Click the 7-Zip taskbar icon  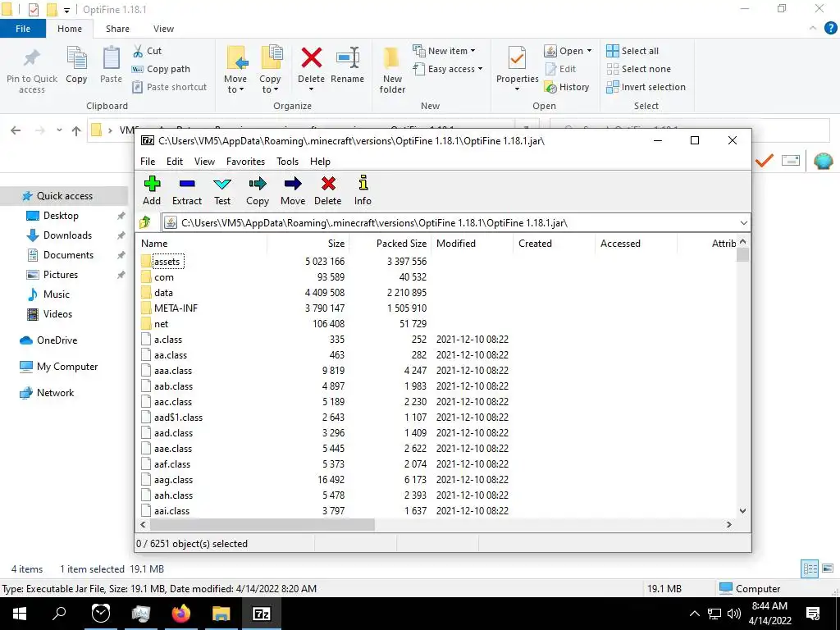262,614
